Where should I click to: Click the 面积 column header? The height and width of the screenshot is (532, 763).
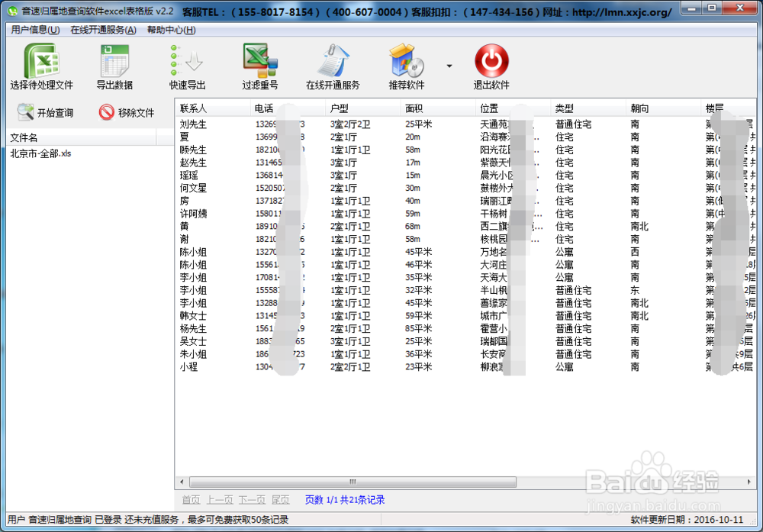(x=438, y=108)
